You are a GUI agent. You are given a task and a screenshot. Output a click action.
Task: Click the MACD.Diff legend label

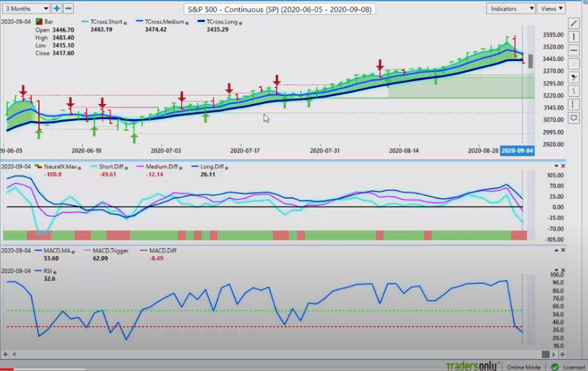point(163,250)
